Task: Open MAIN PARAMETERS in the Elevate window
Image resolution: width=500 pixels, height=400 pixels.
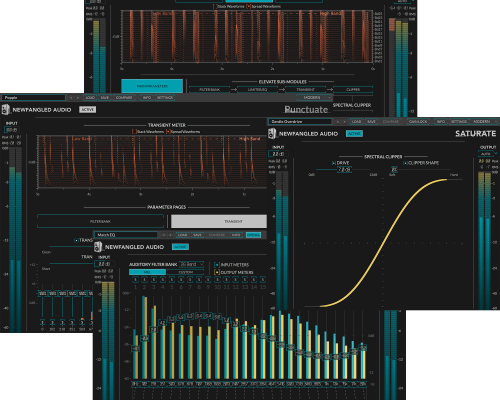Action: coord(152,86)
